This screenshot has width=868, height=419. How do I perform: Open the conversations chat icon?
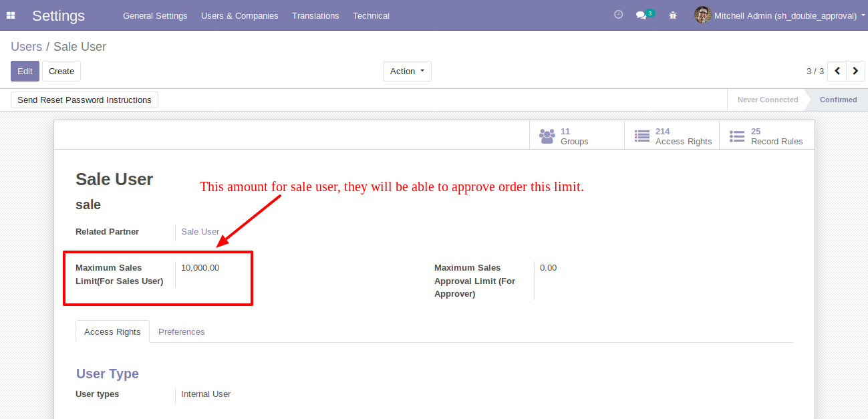point(641,15)
